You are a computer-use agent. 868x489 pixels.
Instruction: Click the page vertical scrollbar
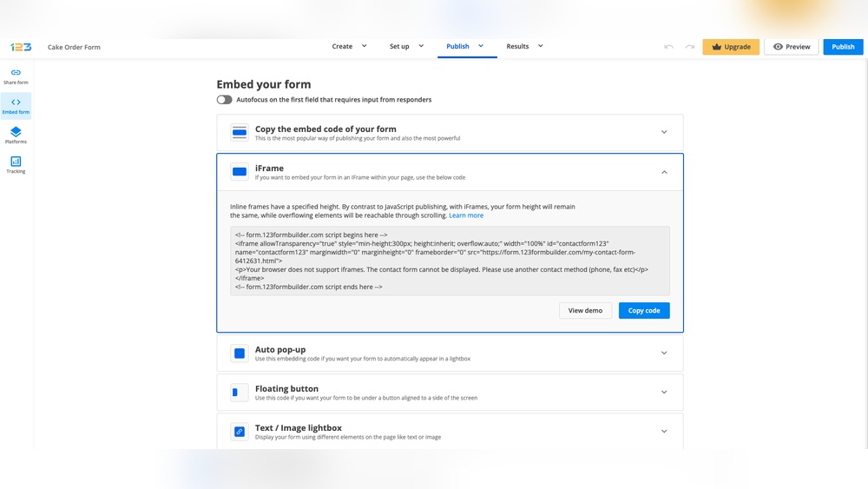pyautogui.click(x=865, y=254)
